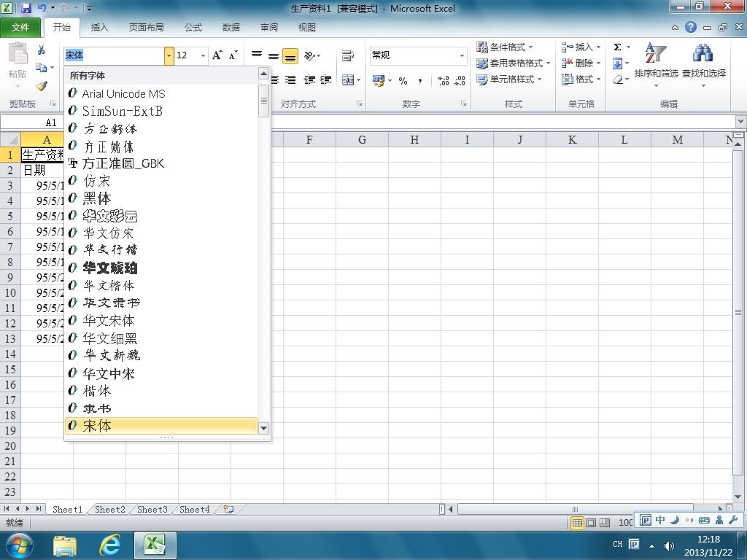Collapse the font name dropdown arrow
The width and height of the screenshot is (747, 560).
[169, 55]
